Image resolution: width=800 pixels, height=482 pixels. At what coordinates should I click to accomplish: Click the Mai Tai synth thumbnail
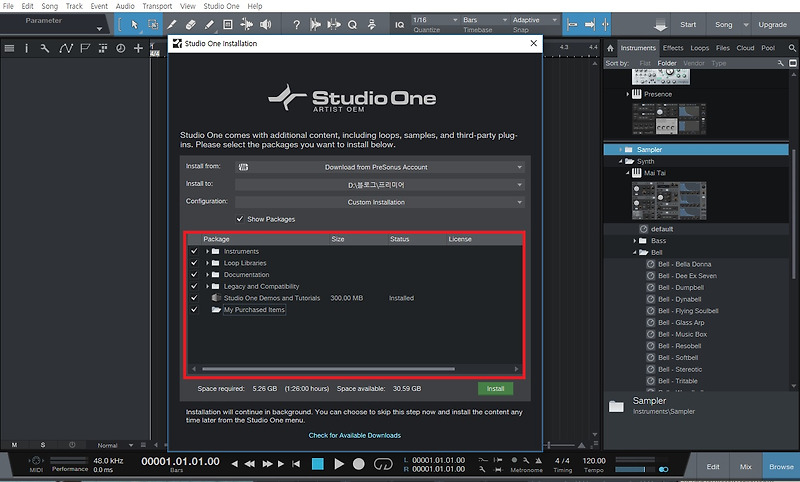click(669, 200)
